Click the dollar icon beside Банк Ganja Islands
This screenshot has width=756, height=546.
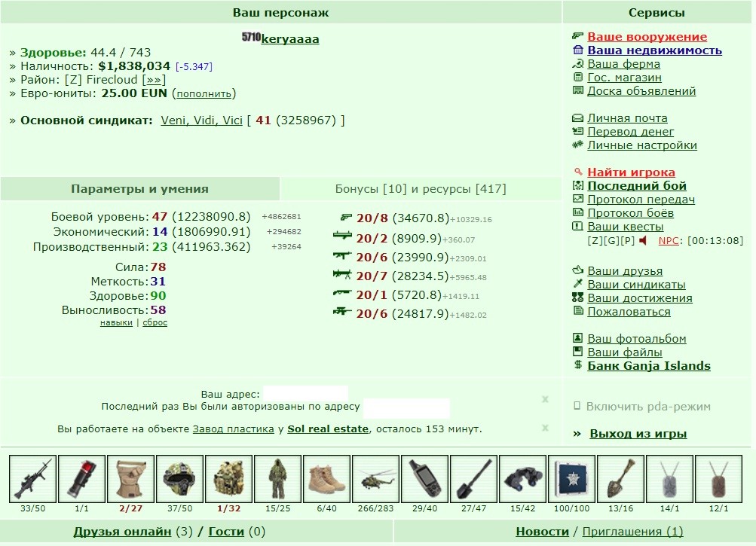(577, 365)
